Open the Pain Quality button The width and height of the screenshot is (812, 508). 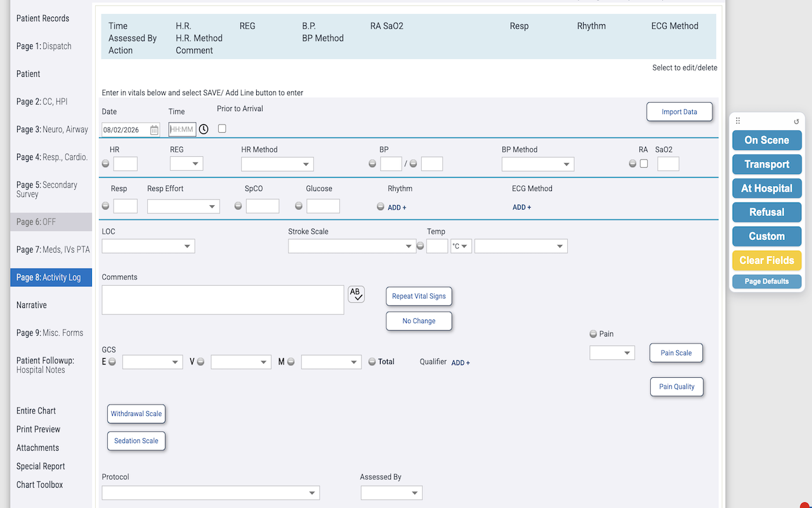pos(677,386)
